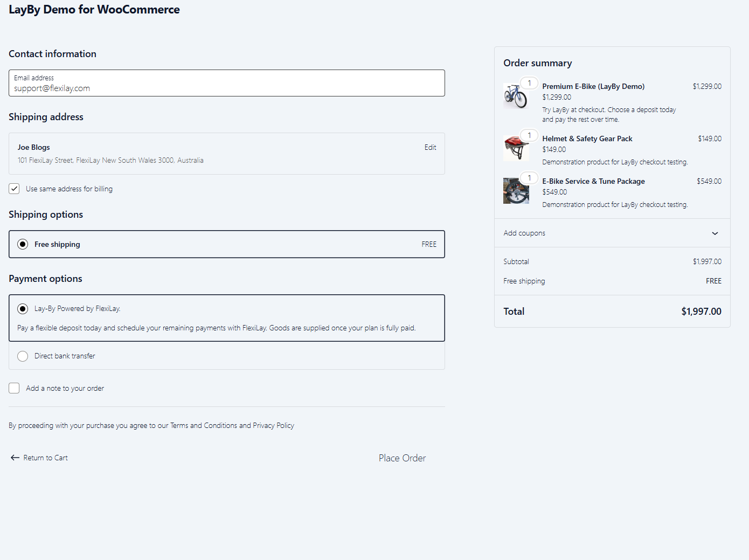The image size is (749, 560).
Task: Click the $1,299.00 line total for Premium E-Bike
Action: pos(707,86)
